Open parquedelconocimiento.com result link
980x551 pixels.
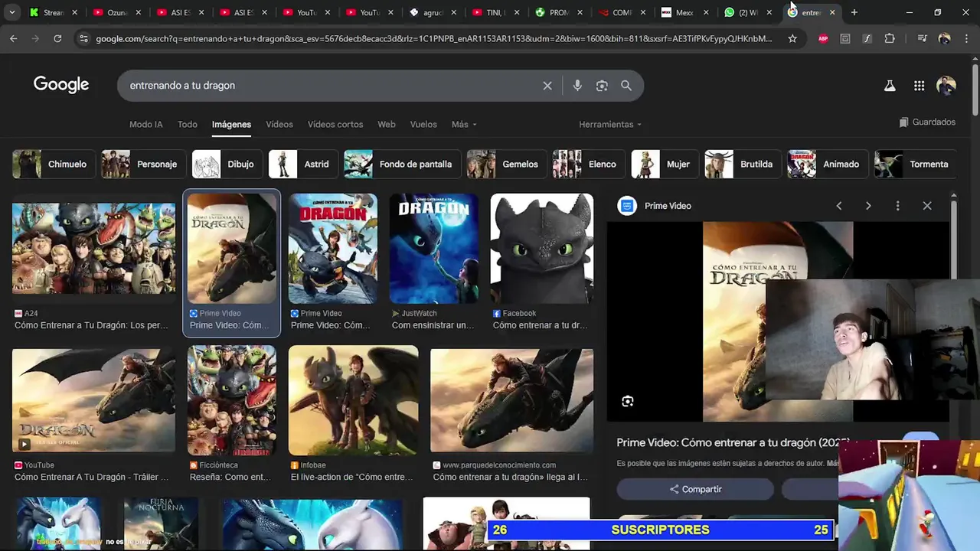(x=511, y=471)
